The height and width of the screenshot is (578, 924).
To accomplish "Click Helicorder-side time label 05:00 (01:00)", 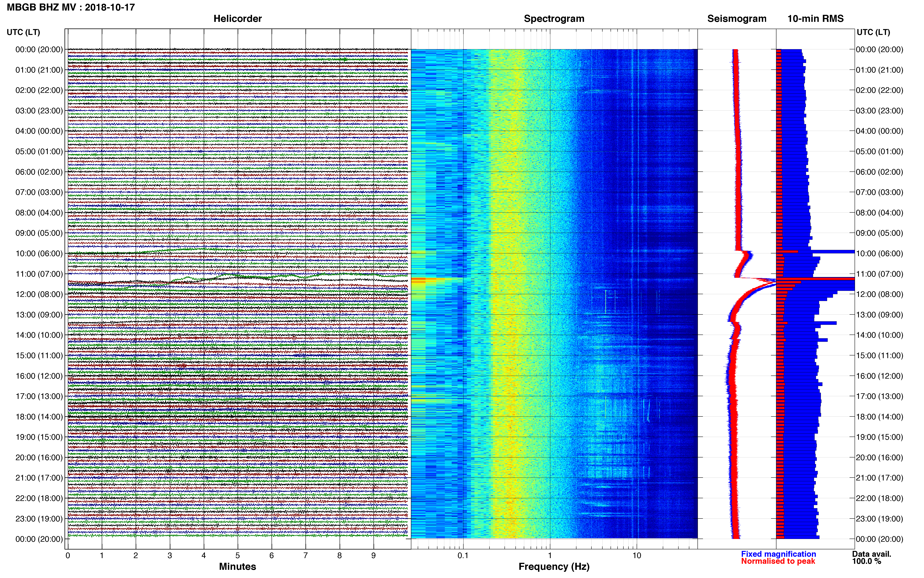I will tap(39, 151).
